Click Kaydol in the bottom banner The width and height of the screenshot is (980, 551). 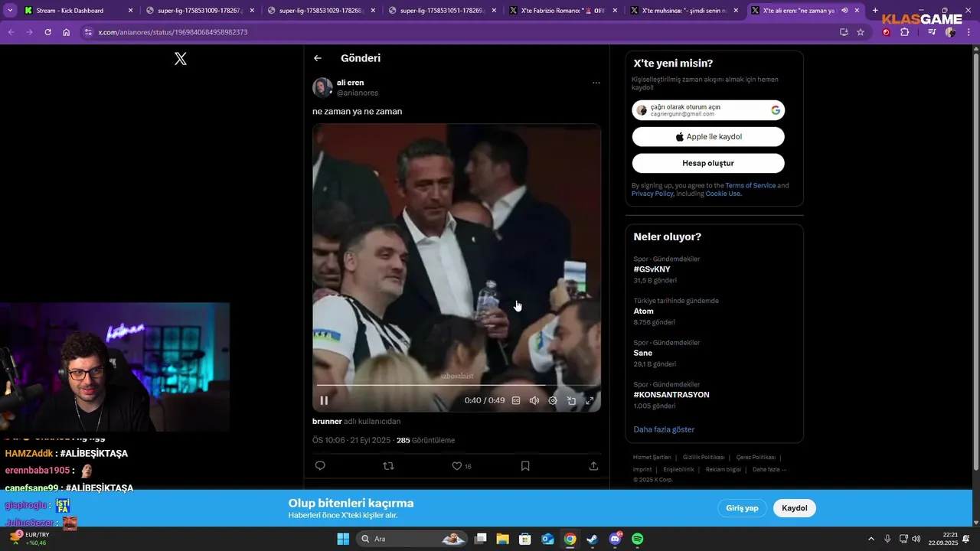pos(795,508)
